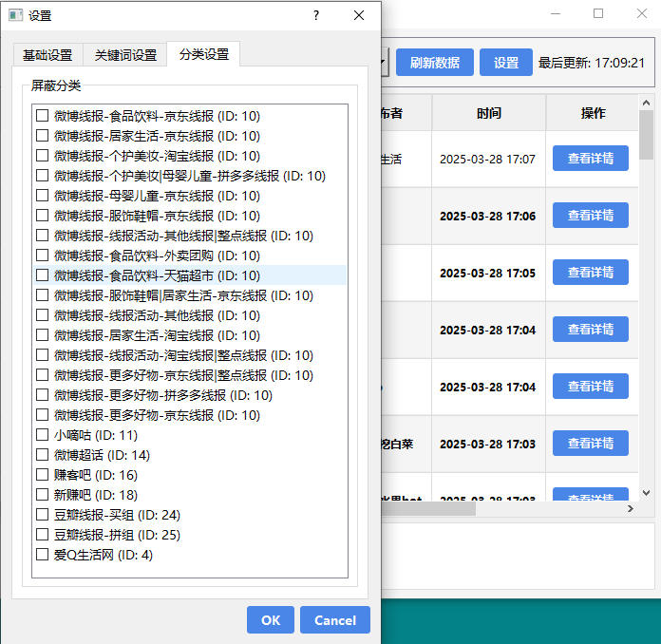The height and width of the screenshot is (644, 661).
Task: Click 查看详情 for the 17:06 row
Action: pos(590,215)
